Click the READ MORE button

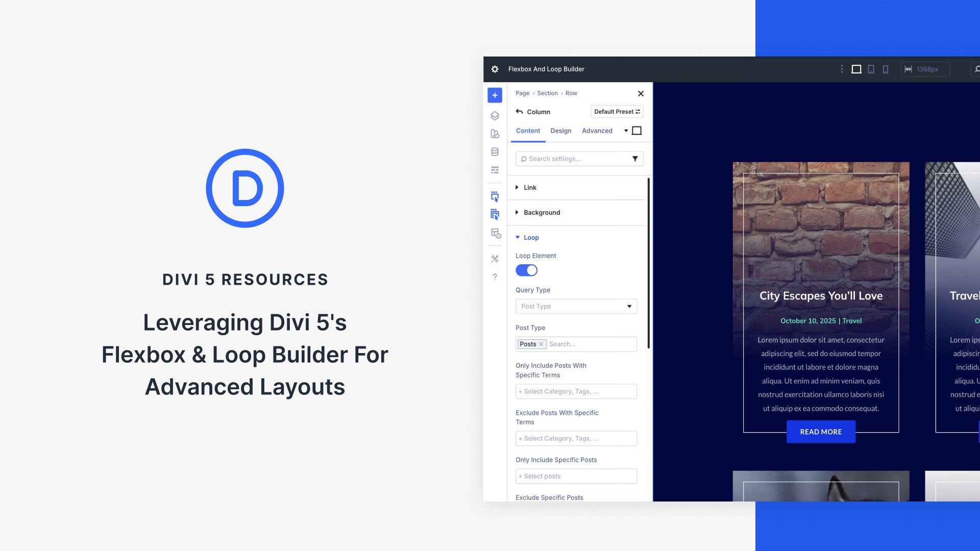(x=820, y=431)
